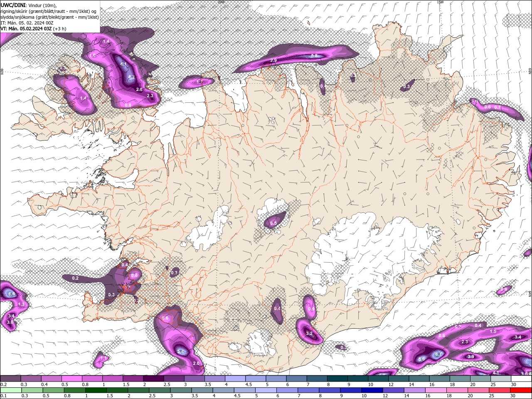The image size is (532, 399).
Task: Click the '0.9' value above the south coast patch
Action: tap(311, 309)
